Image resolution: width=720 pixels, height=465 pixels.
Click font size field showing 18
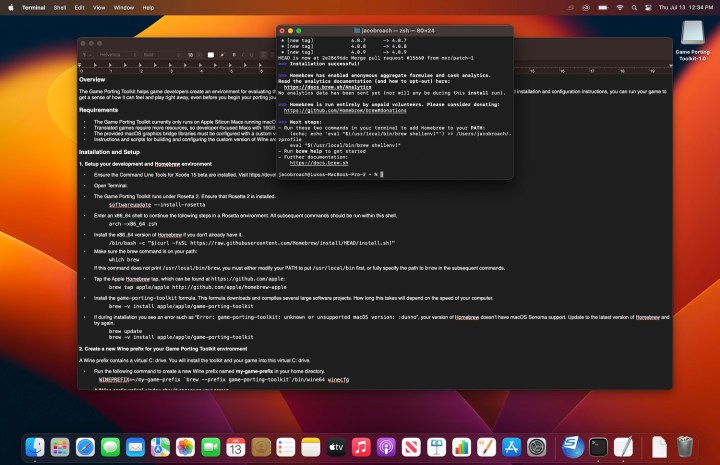point(191,55)
